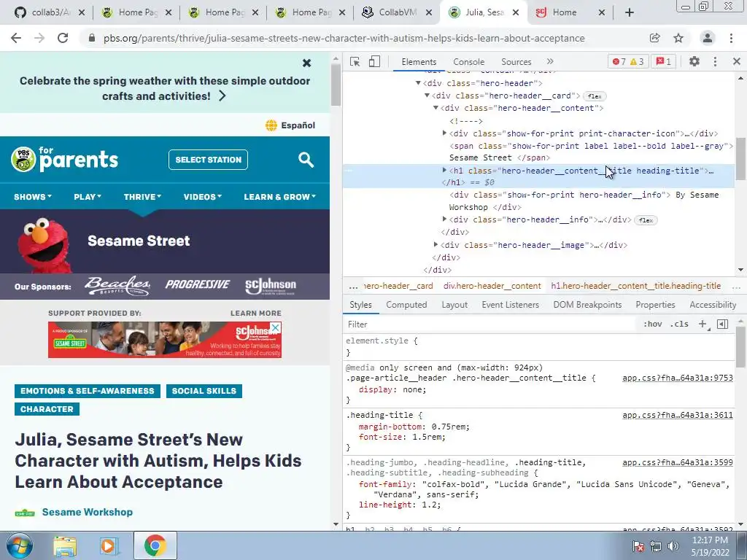Viewport: 747px width, 560px height.
Task: Select the DevTools Elements tab
Action: coord(419,62)
